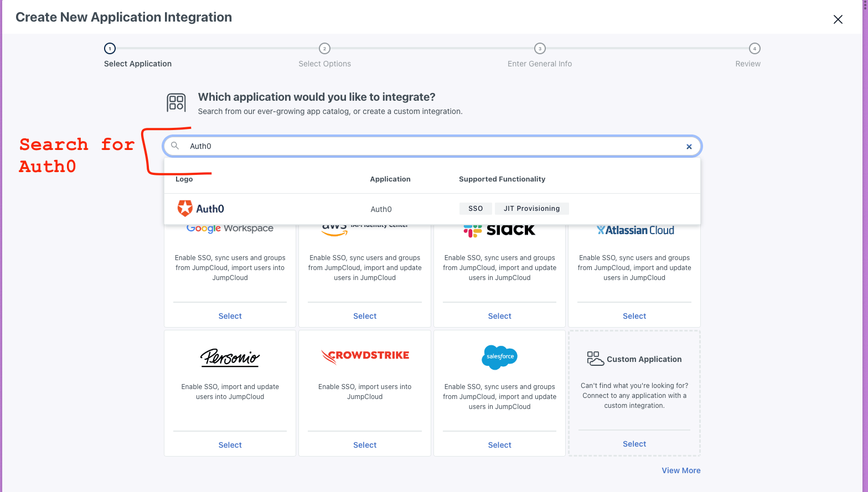Click the Google Workspace logo
Screen dimensions: 868x492
pyautogui.click(x=230, y=229)
